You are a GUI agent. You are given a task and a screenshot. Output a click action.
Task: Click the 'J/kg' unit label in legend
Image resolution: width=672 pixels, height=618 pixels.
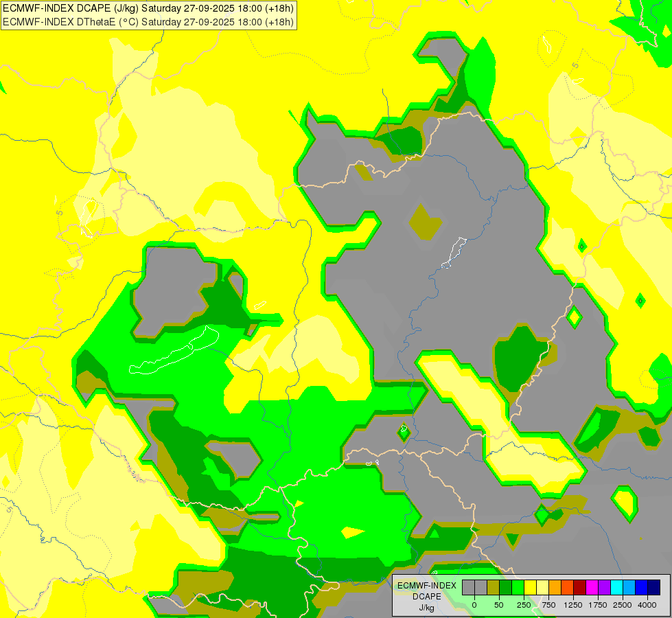(x=427, y=608)
